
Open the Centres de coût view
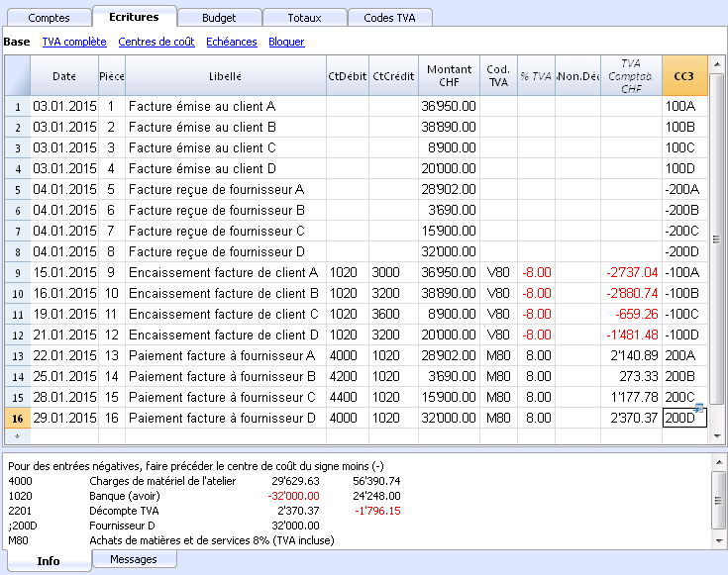click(x=156, y=42)
